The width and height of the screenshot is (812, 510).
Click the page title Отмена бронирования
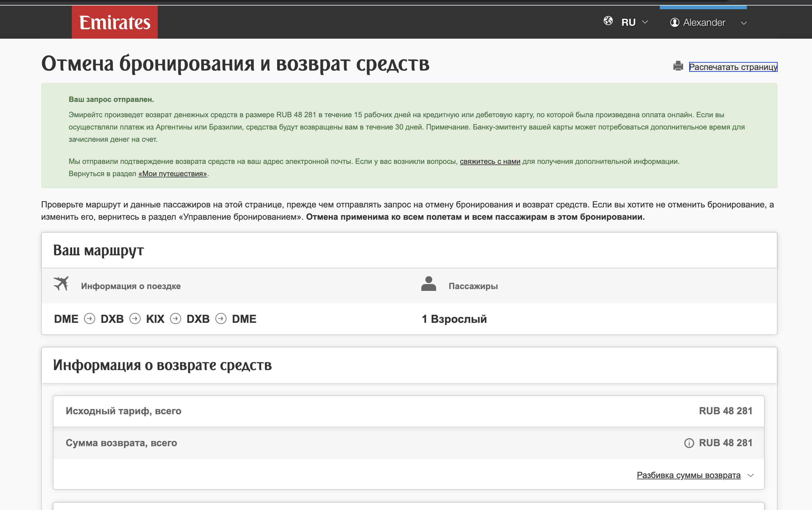tap(235, 64)
